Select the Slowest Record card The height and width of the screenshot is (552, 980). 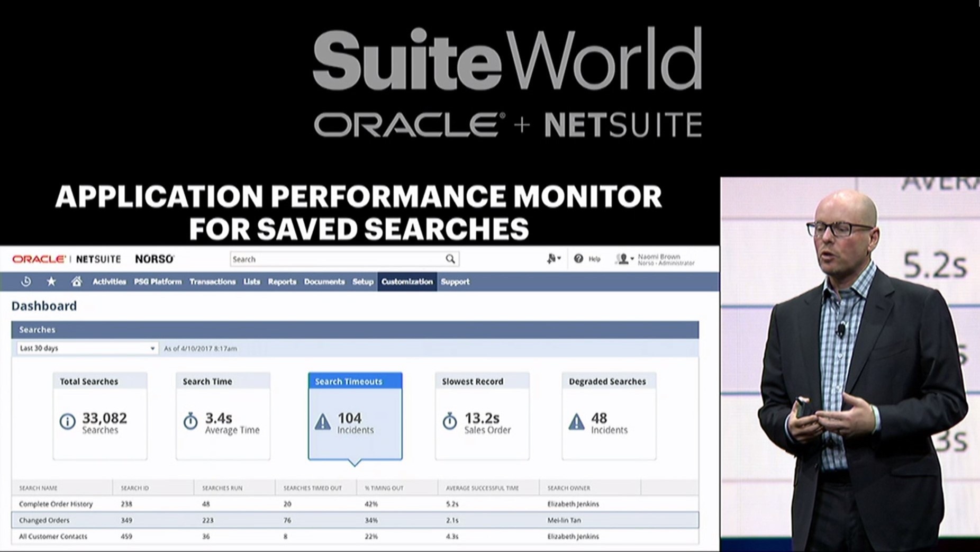(482, 416)
